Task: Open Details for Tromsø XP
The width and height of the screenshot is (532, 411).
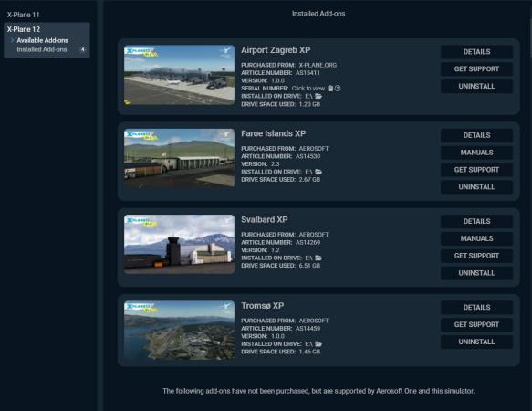Action: (476, 308)
